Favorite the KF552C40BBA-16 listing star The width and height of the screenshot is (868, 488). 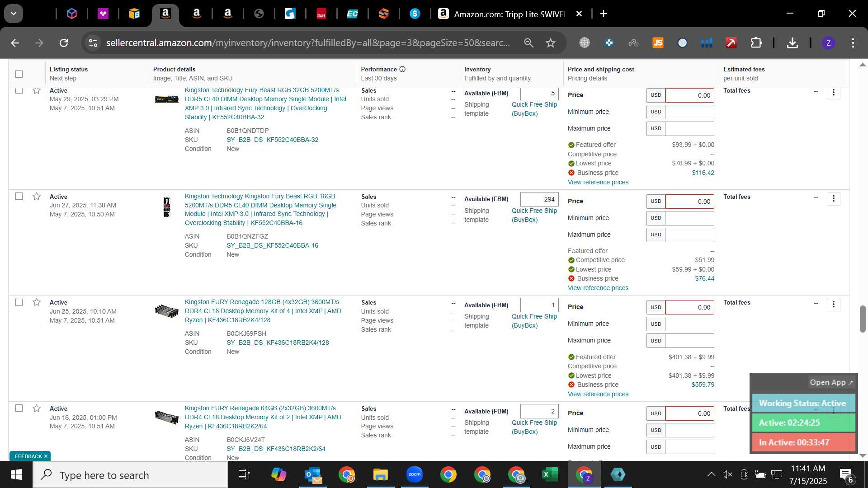(37, 196)
